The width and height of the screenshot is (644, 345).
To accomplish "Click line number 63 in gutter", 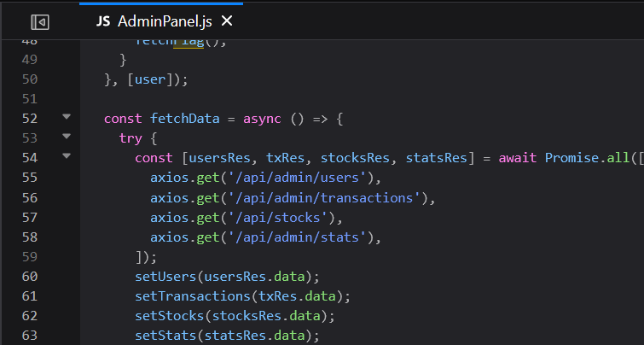I will (30, 336).
